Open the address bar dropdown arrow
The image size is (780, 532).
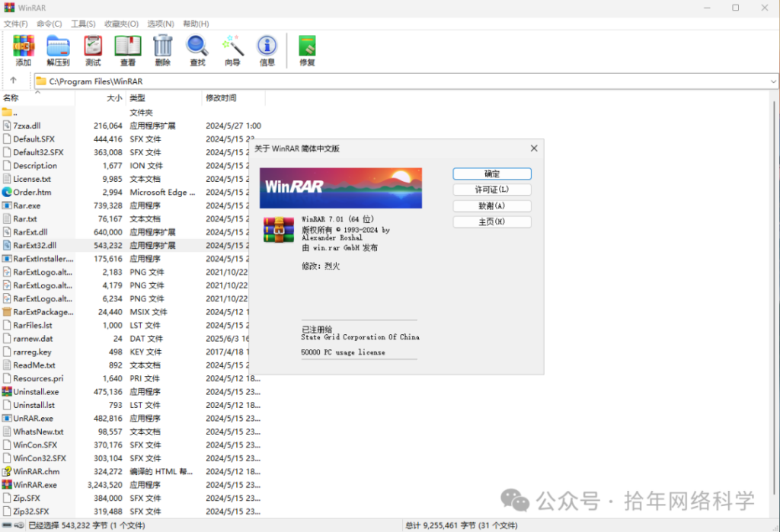tap(774, 81)
